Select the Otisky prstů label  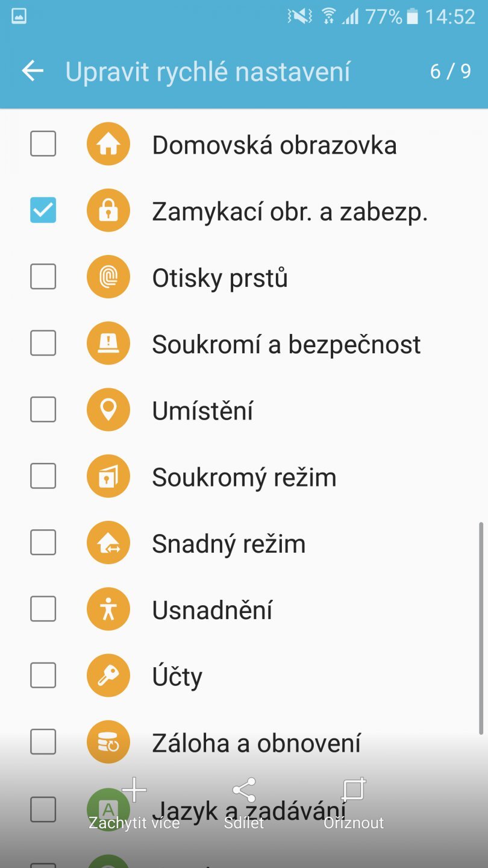(220, 278)
